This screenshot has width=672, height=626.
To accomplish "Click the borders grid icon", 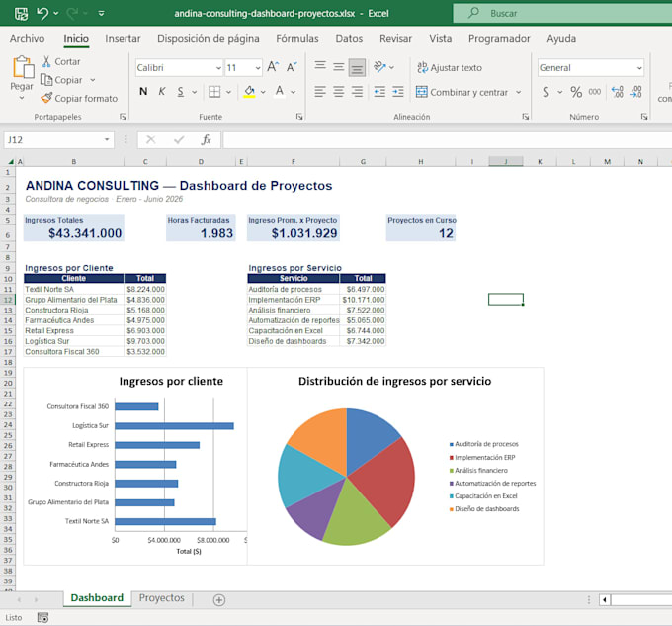I will [x=214, y=92].
